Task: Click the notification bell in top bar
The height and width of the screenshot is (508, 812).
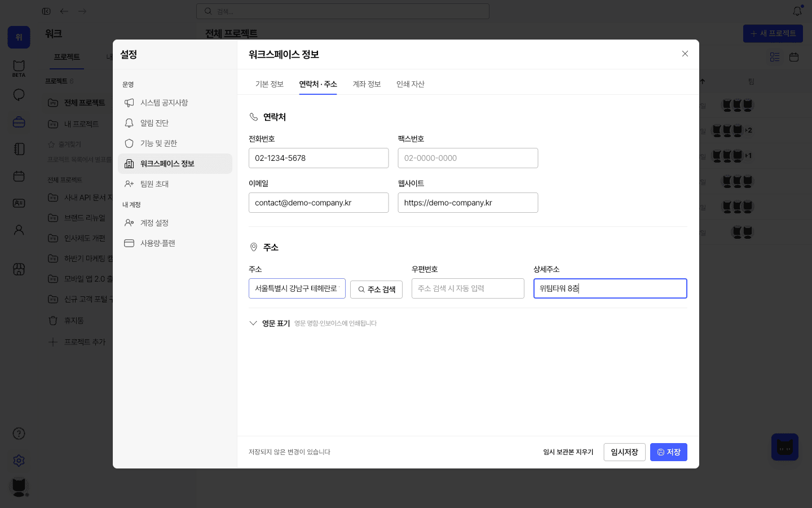Action: [x=797, y=11]
